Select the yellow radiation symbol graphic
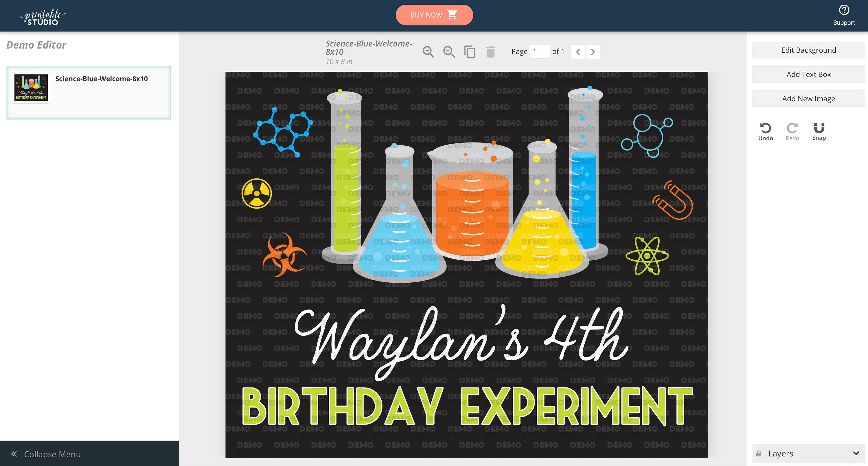Viewport: 868px width, 466px height. (257, 193)
